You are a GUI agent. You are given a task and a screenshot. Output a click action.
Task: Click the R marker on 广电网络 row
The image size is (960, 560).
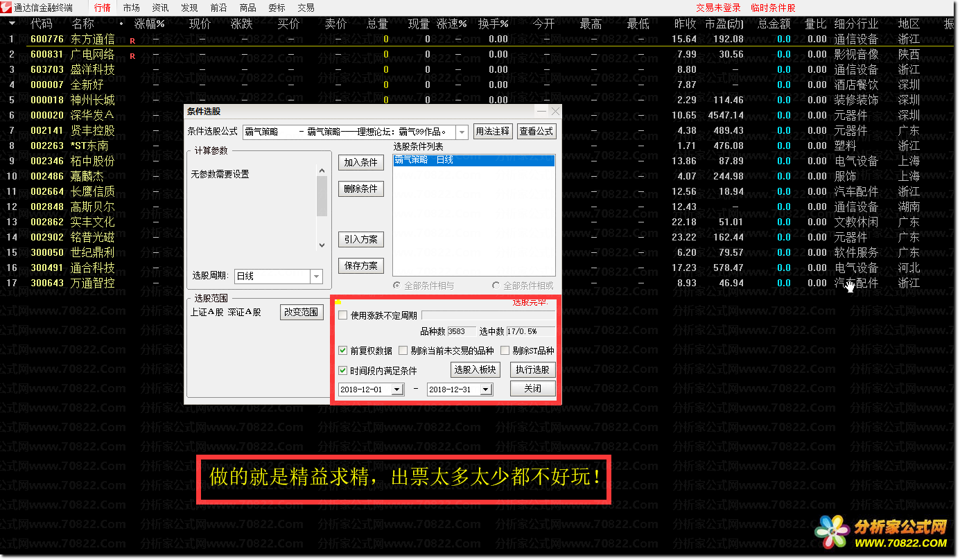132,55
